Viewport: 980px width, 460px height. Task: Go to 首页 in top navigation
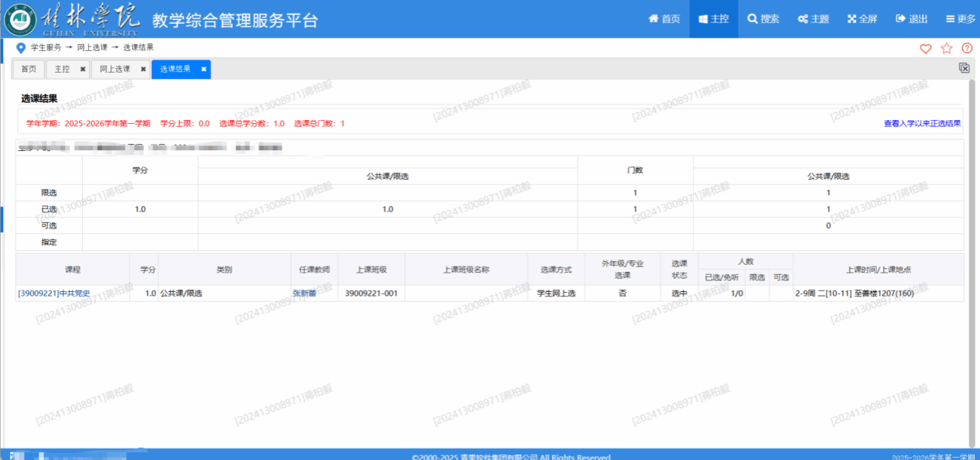(663, 19)
